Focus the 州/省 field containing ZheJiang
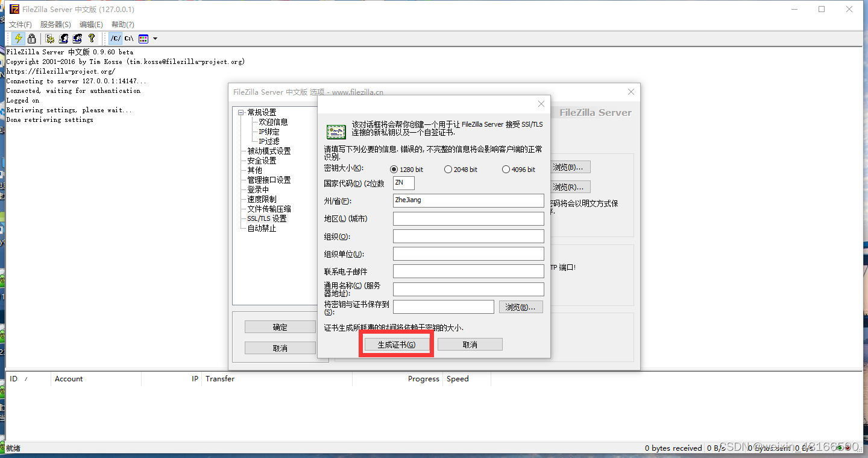Viewport: 868px width, 458px height. [468, 200]
